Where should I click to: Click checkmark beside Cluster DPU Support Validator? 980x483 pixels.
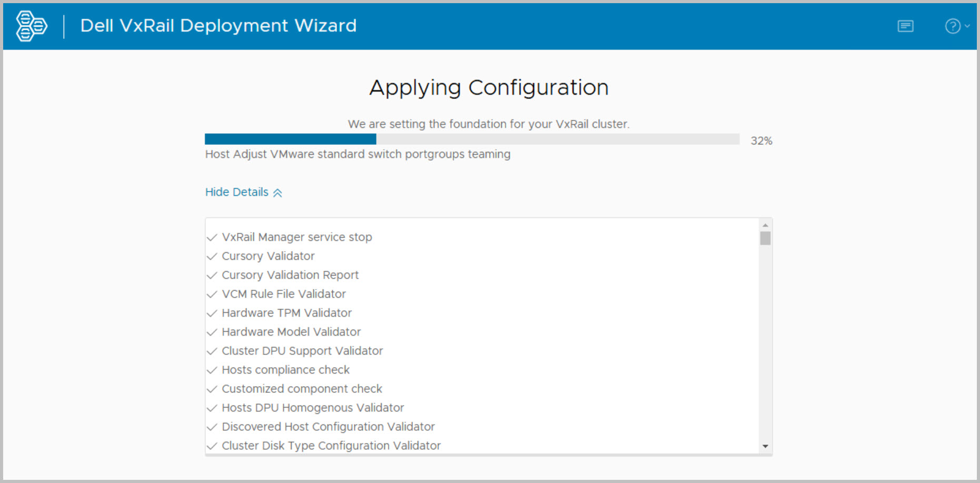[212, 351]
